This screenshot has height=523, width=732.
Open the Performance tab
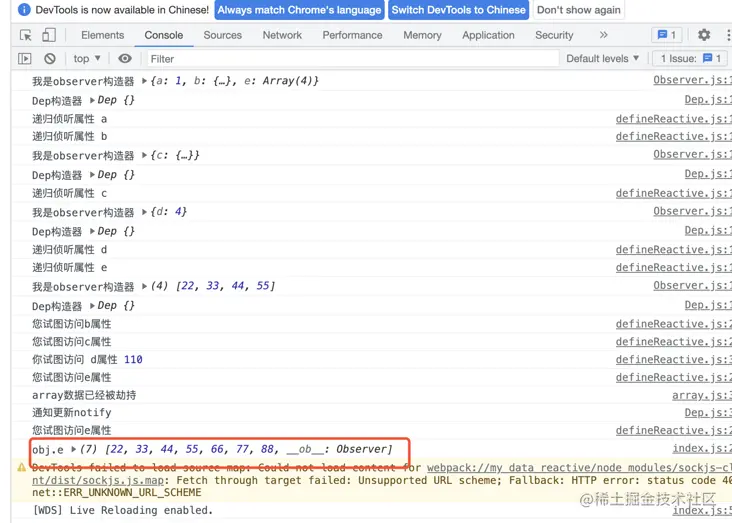tap(352, 35)
